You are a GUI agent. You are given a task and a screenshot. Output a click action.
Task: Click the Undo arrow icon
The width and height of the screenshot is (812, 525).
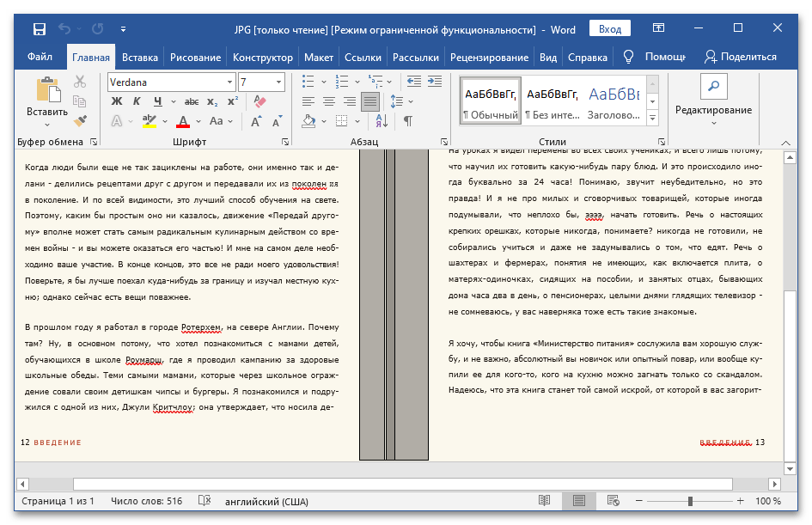[x=64, y=29]
